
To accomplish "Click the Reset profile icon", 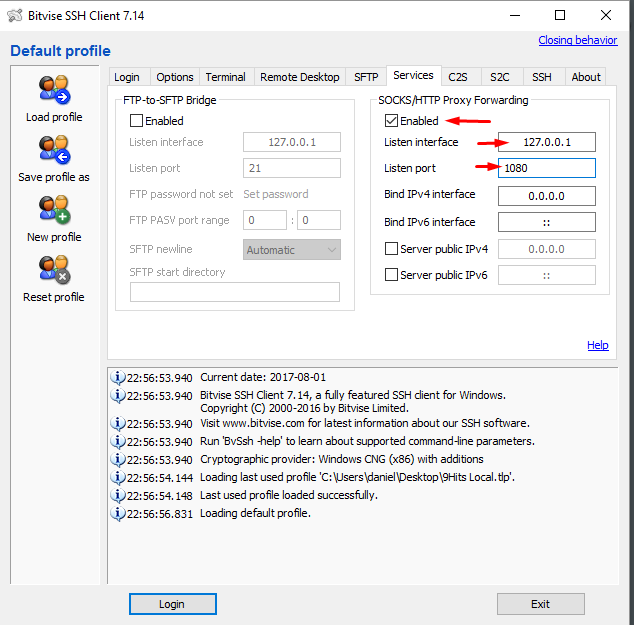I will (x=55, y=270).
